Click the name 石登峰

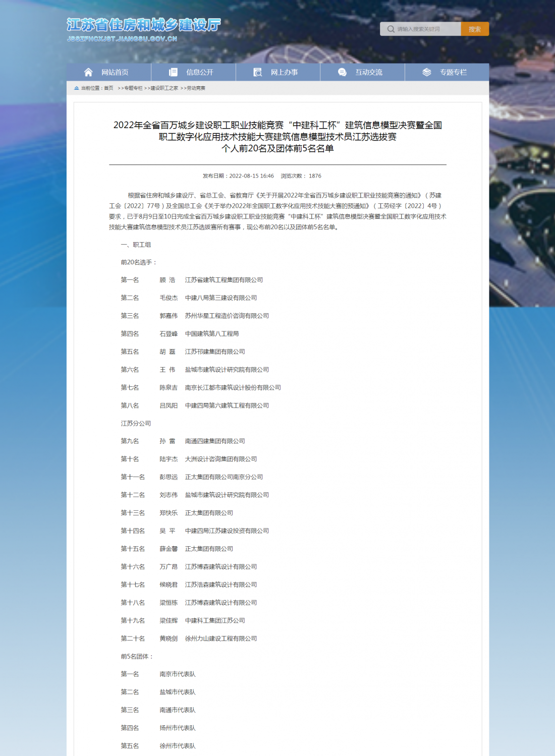169,334
